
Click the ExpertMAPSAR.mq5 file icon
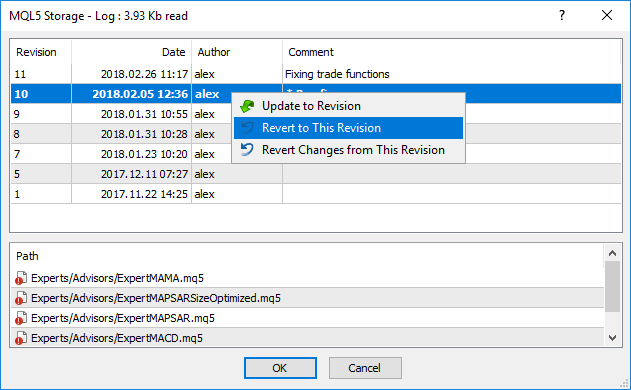coord(21,318)
